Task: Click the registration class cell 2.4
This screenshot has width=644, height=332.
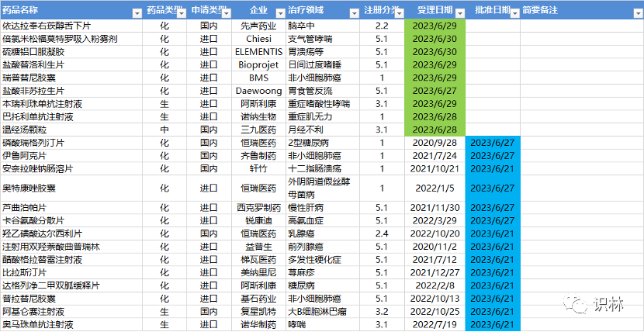Action: 382,234
